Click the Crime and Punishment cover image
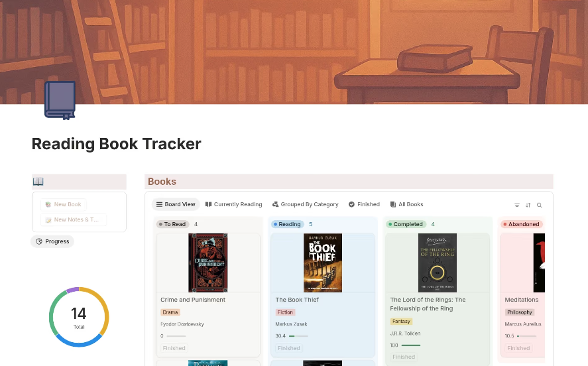The height and width of the screenshot is (366, 588). (x=208, y=263)
